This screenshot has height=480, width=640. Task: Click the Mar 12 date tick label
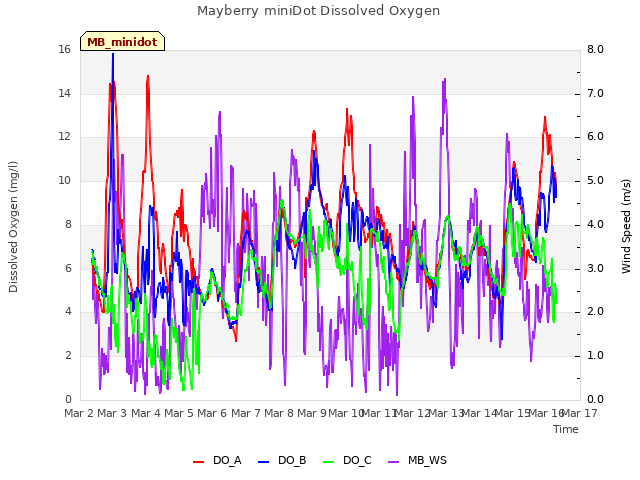click(413, 413)
